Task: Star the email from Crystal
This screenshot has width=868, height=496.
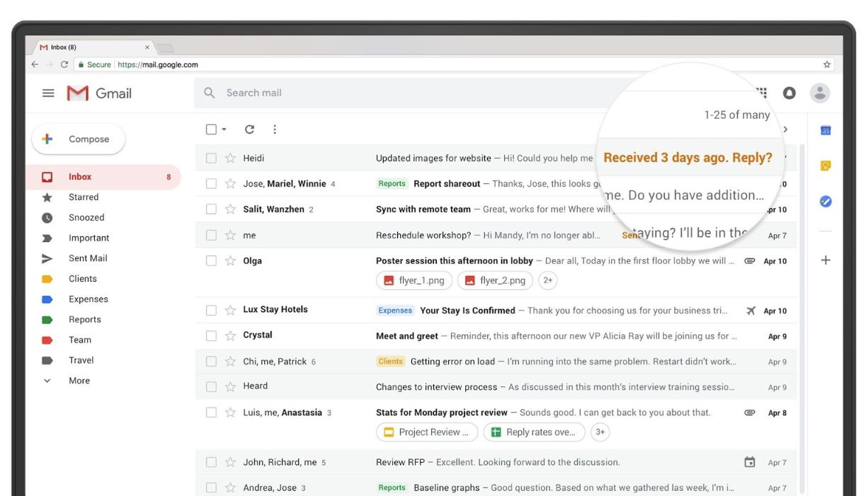Action: 230,335
